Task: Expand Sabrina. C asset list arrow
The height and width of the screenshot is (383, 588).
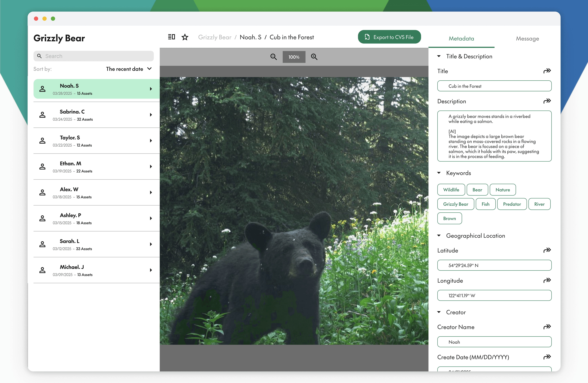Action: [x=151, y=115]
